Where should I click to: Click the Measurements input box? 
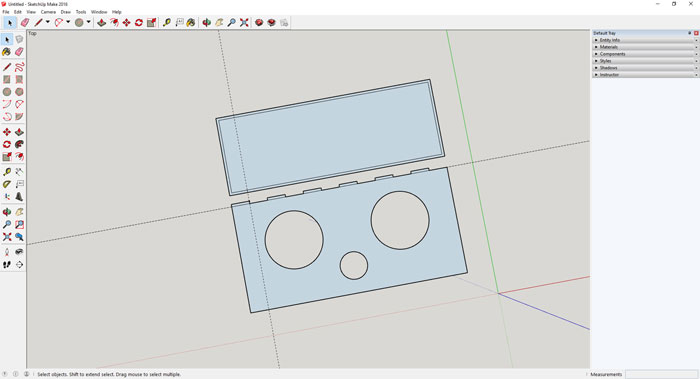(x=661, y=374)
